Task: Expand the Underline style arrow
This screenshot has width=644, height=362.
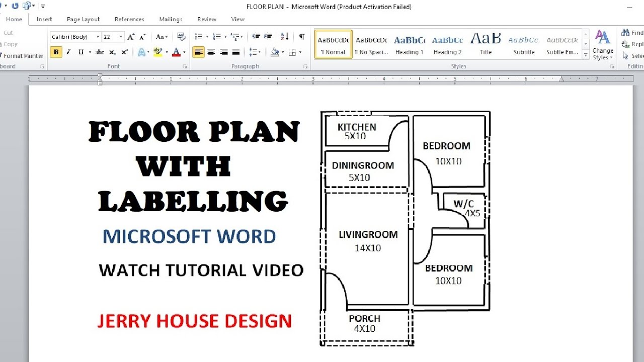Action: pos(90,52)
